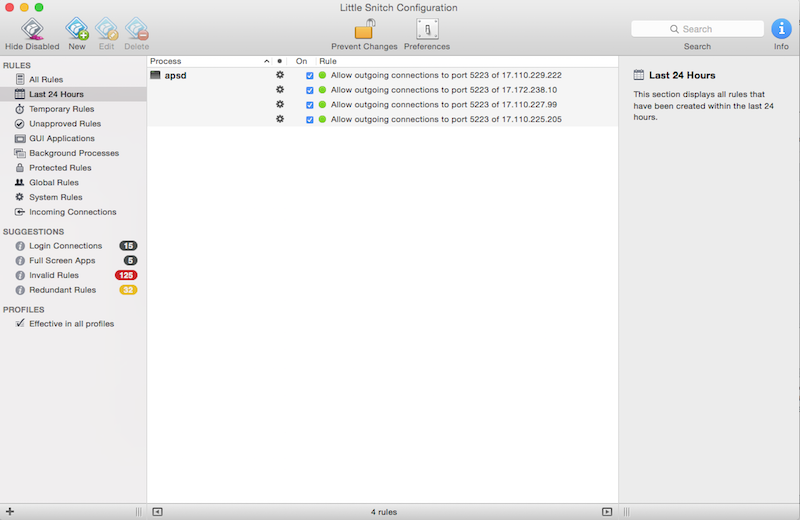The width and height of the screenshot is (800, 520).
Task: Click the Process column sort arrow
Action: 266,61
